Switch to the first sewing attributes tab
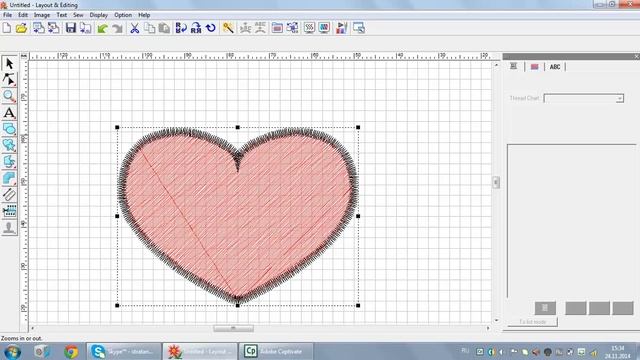 pos(513,67)
